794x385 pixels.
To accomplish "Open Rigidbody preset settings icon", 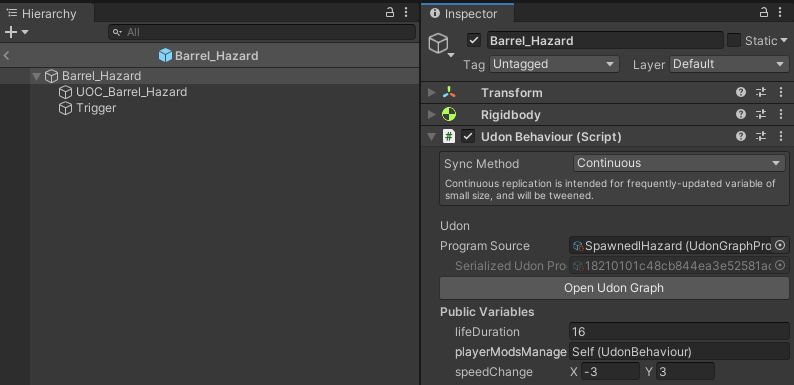I will pyautogui.click(x=761, y=114).
